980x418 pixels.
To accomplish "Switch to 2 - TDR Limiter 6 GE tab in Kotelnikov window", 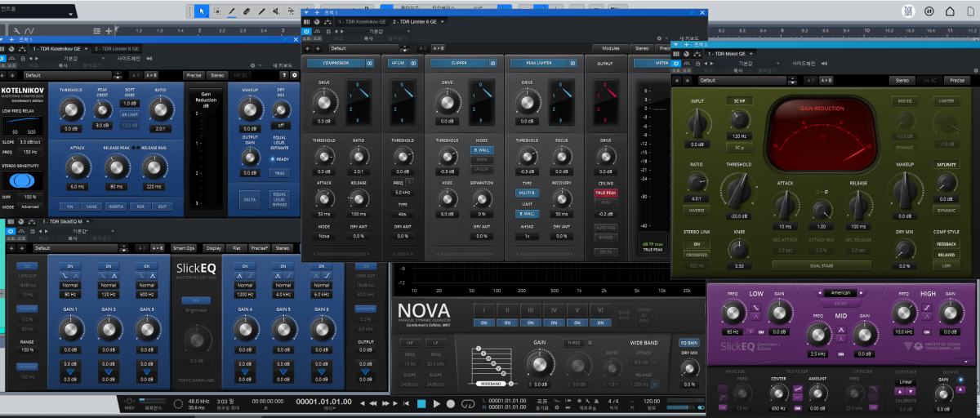I will (117, 49).
